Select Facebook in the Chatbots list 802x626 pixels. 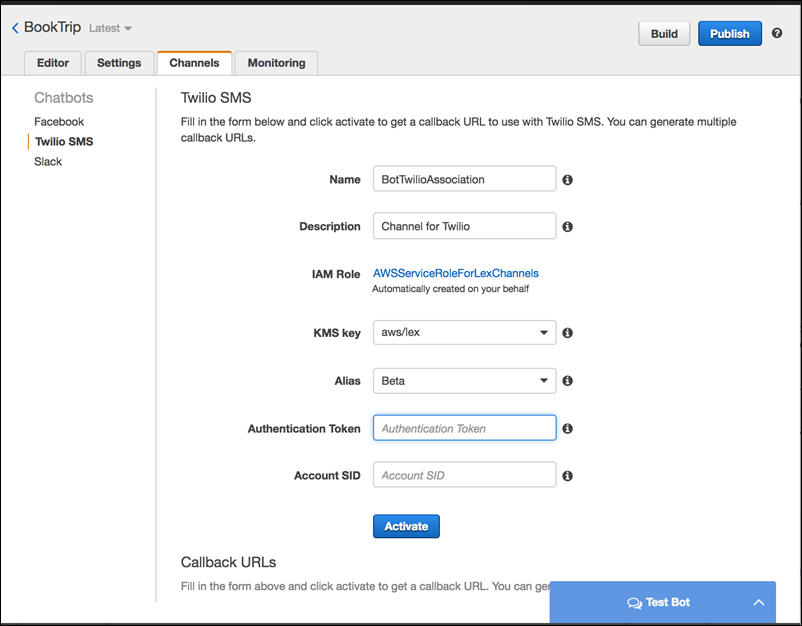pyautogui.click(x=59, y=122)
